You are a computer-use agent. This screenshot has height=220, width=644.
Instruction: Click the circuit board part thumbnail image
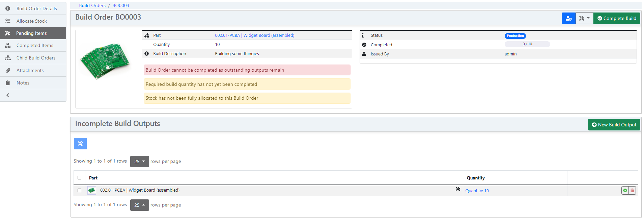click(105, 61)
